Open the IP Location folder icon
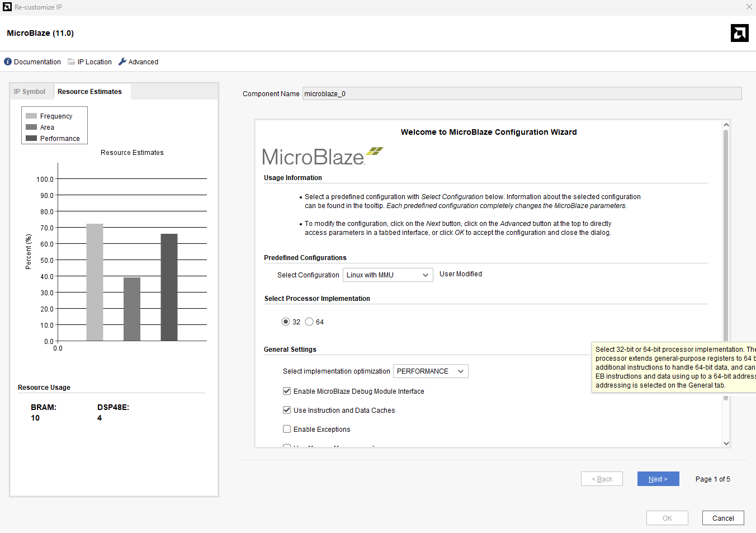756x533 pixels. click(72, 62)
